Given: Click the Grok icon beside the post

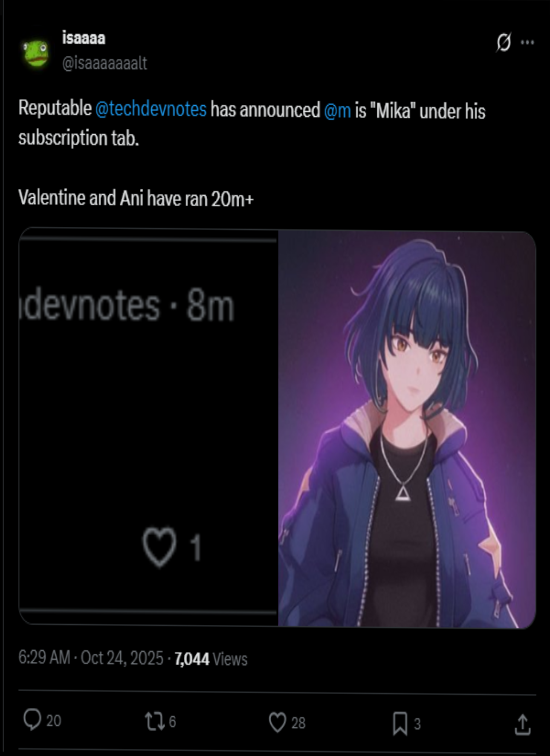Looking at the screenshot, I should (x=504, y=42).
